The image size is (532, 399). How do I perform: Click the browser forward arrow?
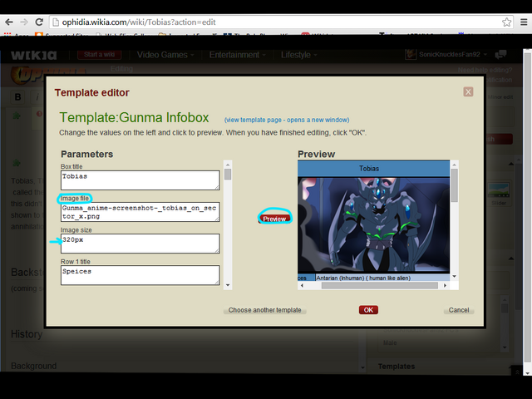pyautogui.click(x=24, y=22)
